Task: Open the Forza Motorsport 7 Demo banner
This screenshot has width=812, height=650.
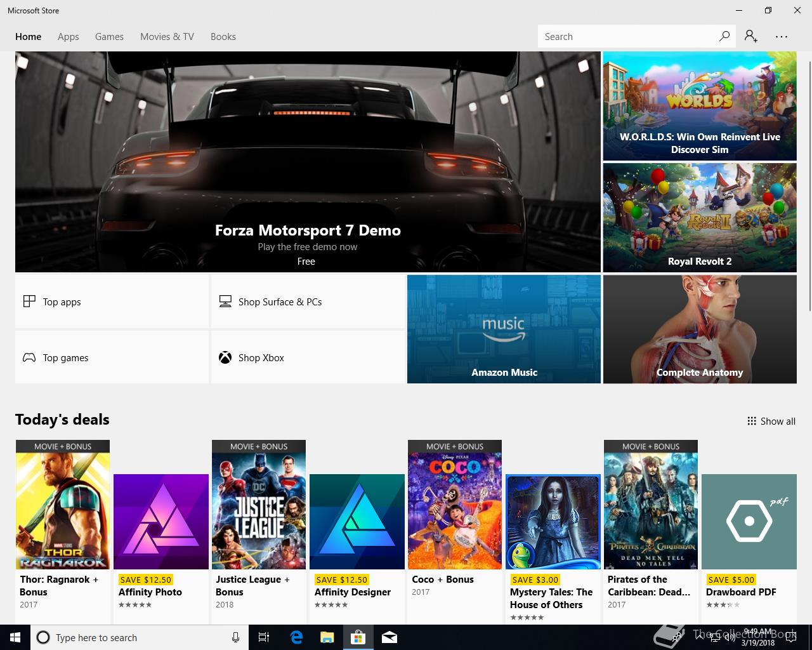Action: pos(308,162)
